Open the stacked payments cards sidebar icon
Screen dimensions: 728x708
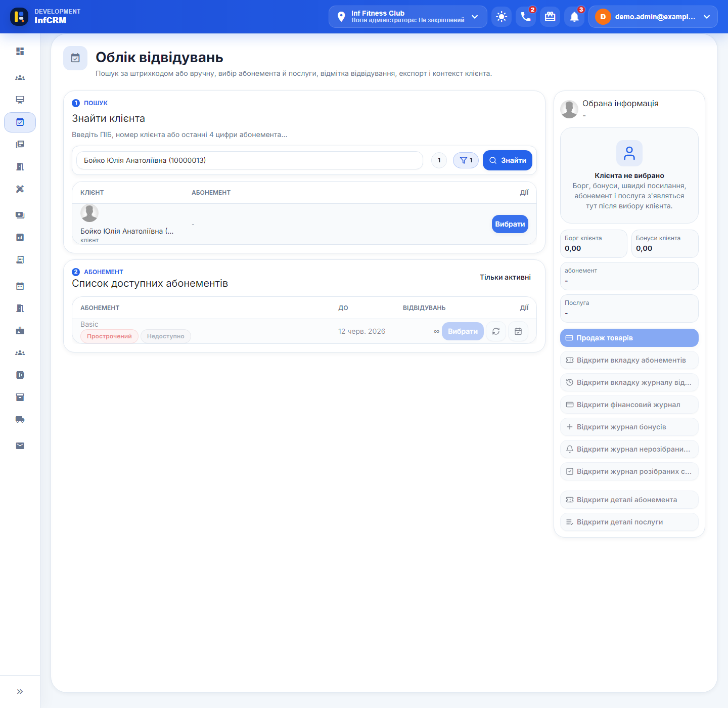[x=20, y=215]
